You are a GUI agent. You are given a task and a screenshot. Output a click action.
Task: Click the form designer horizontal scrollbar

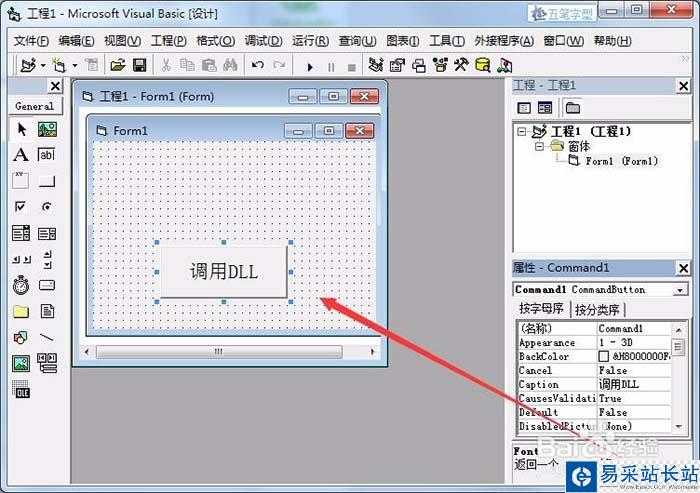coord(229,352)
